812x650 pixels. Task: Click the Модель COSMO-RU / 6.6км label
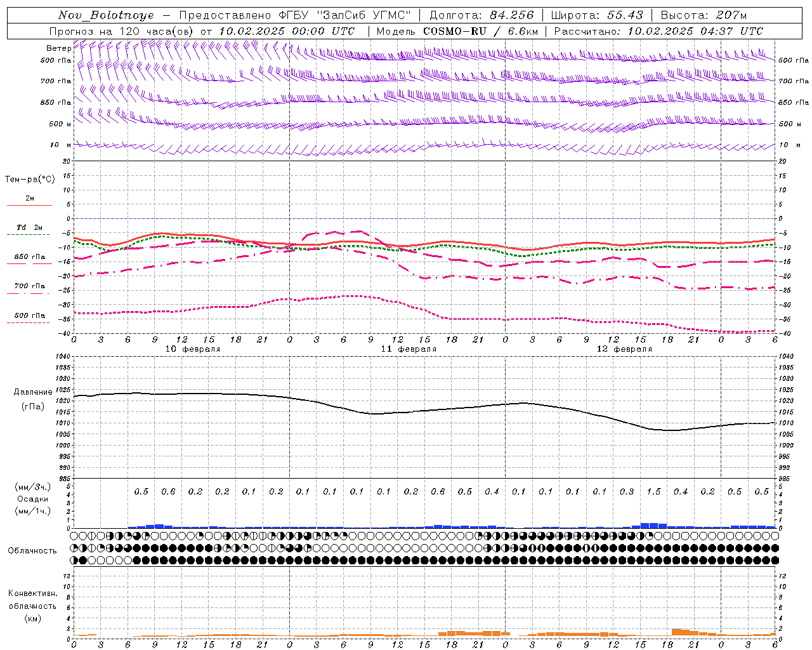click(x=457, y=31)
